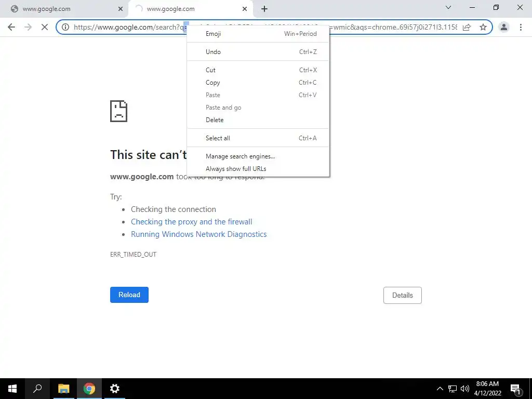This screenshot has height=399, width=532.
Task: View site information icon in address bar
Action: 65,27
